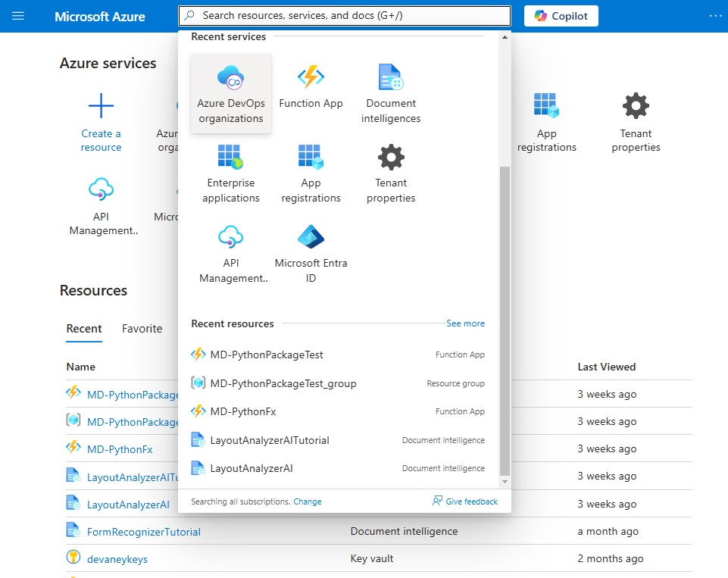
Task: Switch to the Favorite resources tab
Action: click(142, 329)
